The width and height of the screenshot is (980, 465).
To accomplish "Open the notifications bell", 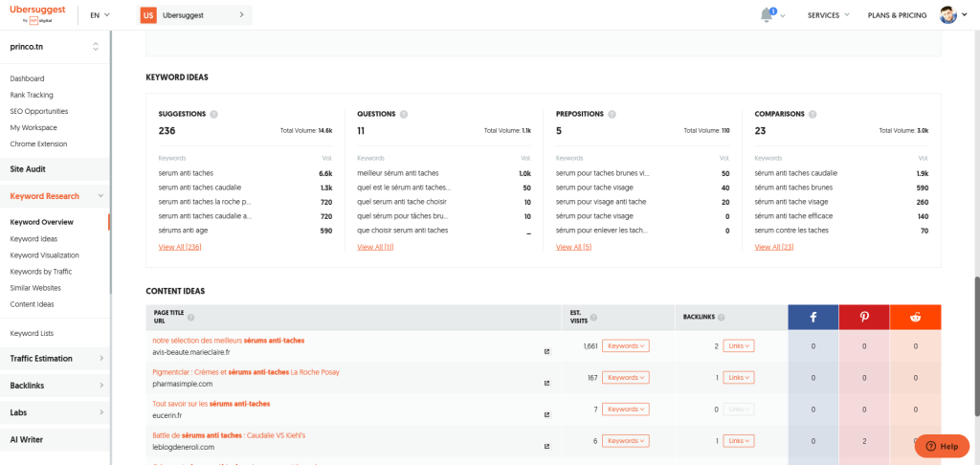I will click(x=767, y=15).
